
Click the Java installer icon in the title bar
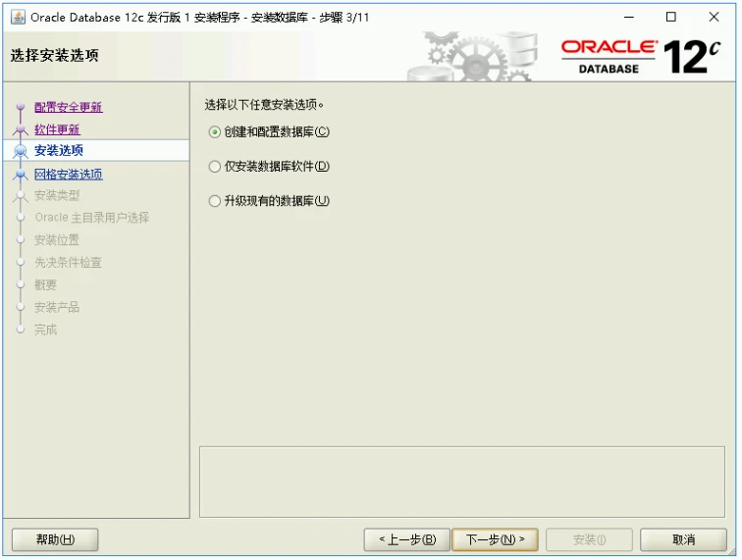pyautogui.click(x=18, y=17)
